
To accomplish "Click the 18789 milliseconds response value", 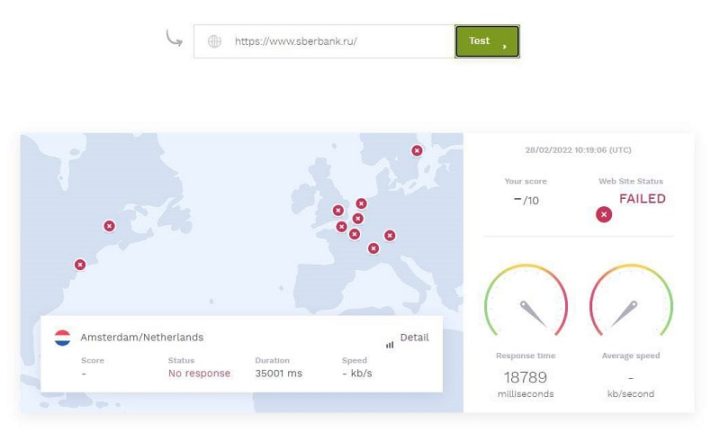I will pos(525,377).
